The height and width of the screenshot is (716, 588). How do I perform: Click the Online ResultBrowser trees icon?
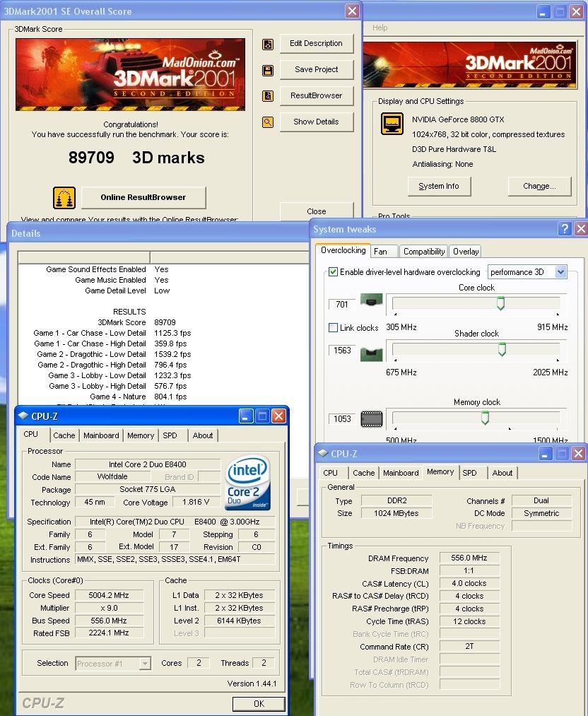pyautogui.click(x=64, y=198)
